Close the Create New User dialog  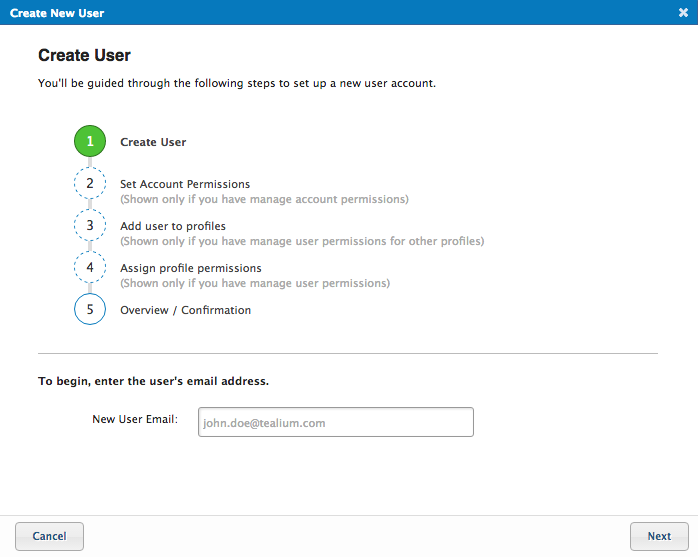coord(682,13)
